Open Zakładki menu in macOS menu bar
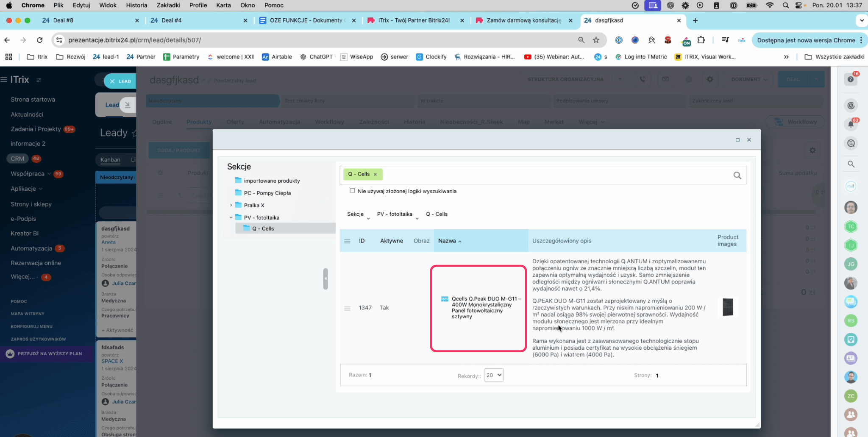The width and height of the screenshot is (868, 437). [168, 5]
